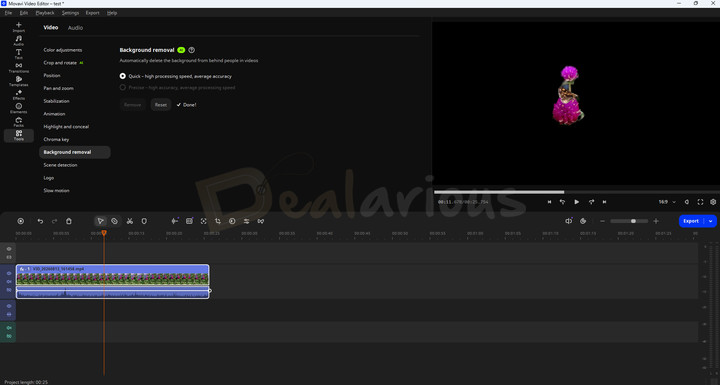Select the Precise accuracy radio option
This screenshot has width=720, height=385.
click(x=123, y=87)
